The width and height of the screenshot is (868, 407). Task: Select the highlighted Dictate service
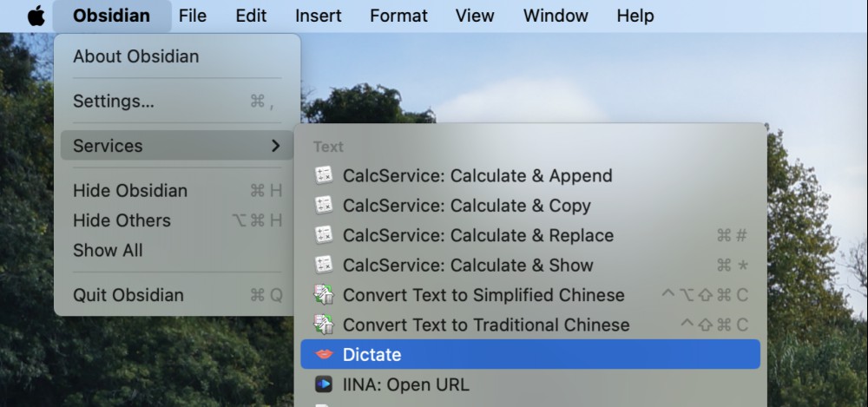(530, 354)
